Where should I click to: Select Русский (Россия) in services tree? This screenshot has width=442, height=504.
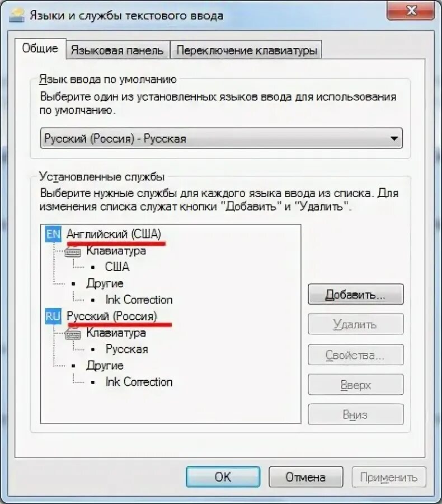click(x=112, y=316)
